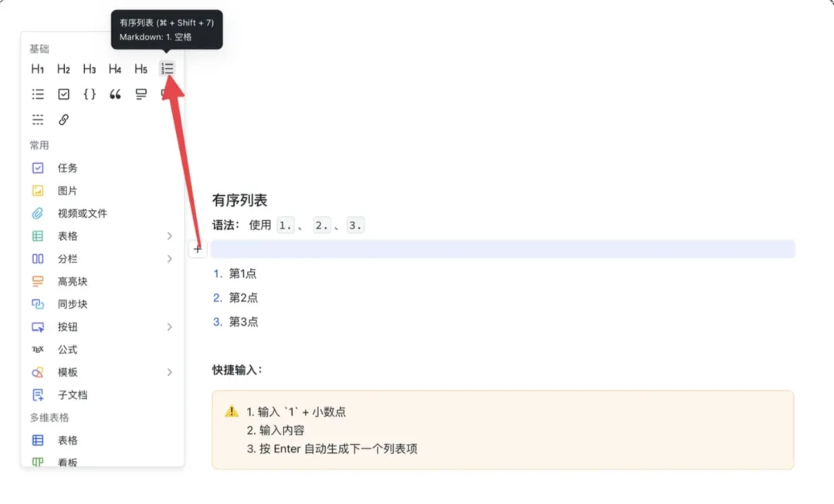
Task: Click the plus button beside the empty line
Action: tap(198, 249)
